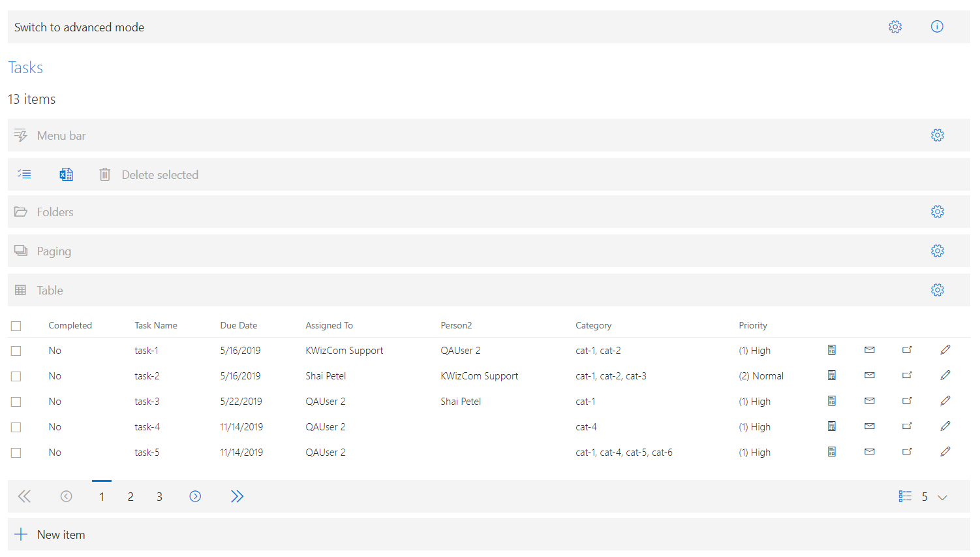The image size is (980, 557).
Task: Select page 2 in the pager
Action: click(x=130, y=496)
